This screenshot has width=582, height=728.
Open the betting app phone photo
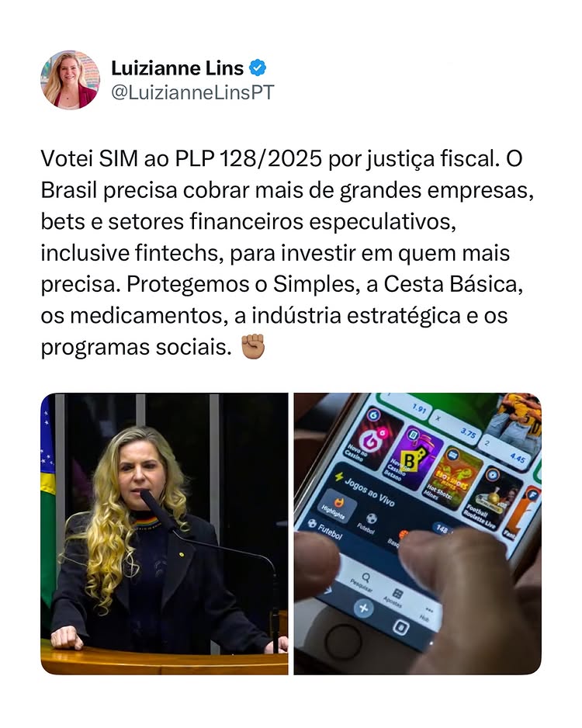(417, 534)
